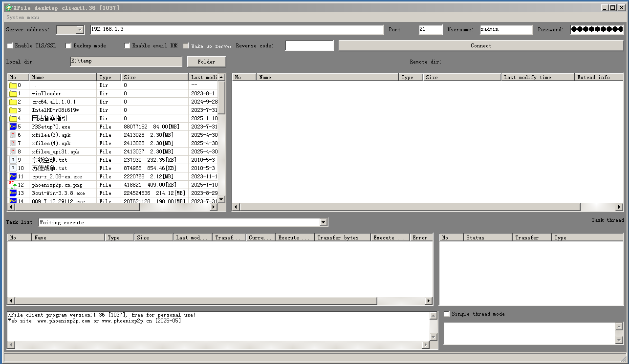Select the IntelHD-r08i619w folder icon
This screenshot has width=629, height=364.
tap(13, 110)
